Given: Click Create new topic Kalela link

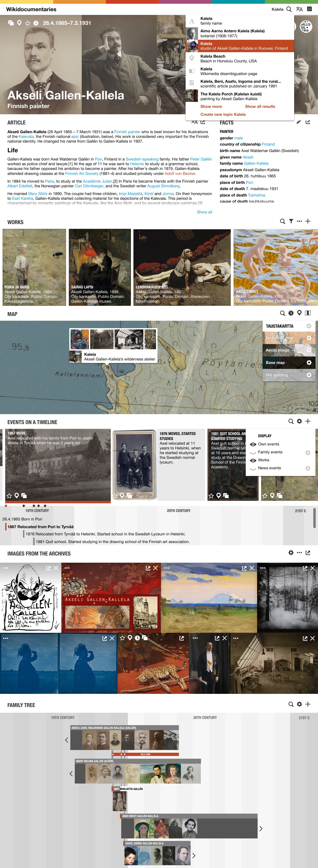Looking at the screenshot, I should [223, 114].
